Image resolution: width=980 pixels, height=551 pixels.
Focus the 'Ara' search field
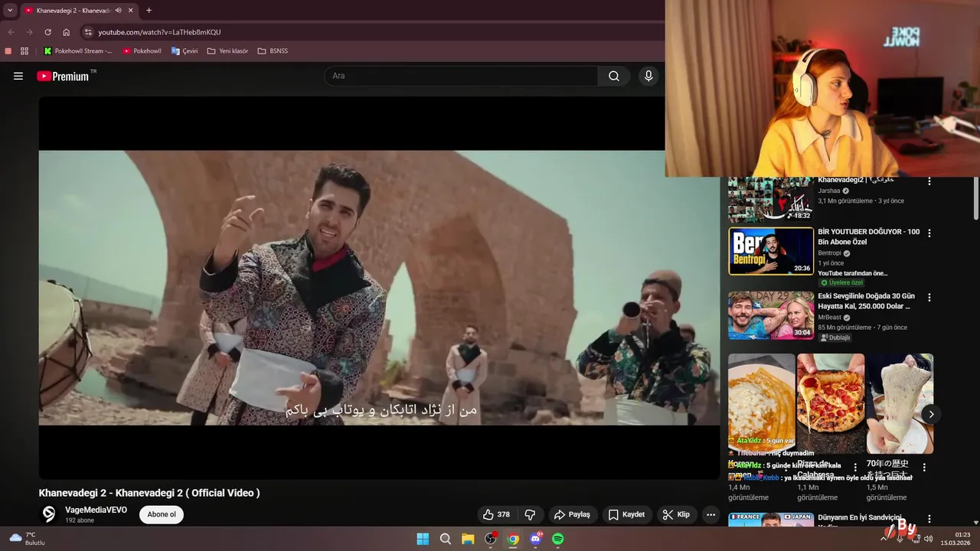(461, 76)
